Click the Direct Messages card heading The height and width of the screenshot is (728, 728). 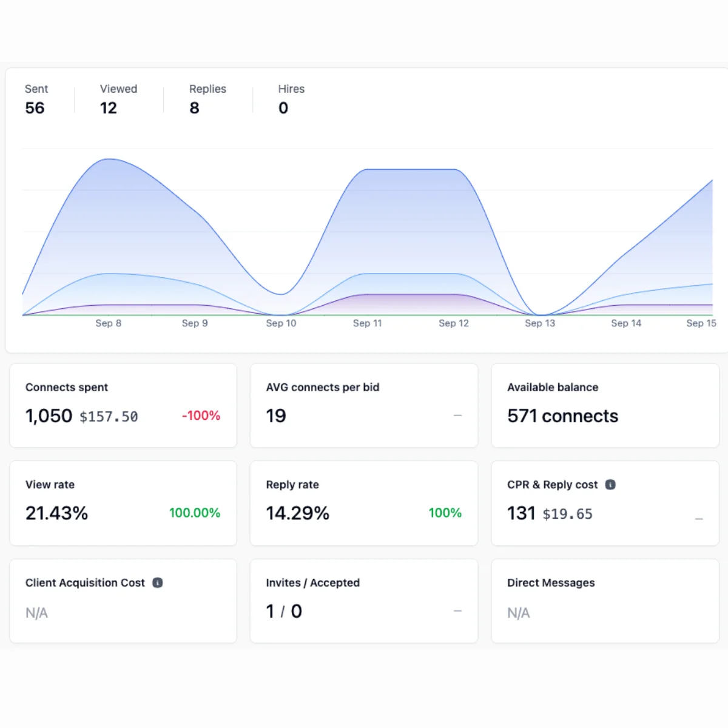tap(551, 583)
